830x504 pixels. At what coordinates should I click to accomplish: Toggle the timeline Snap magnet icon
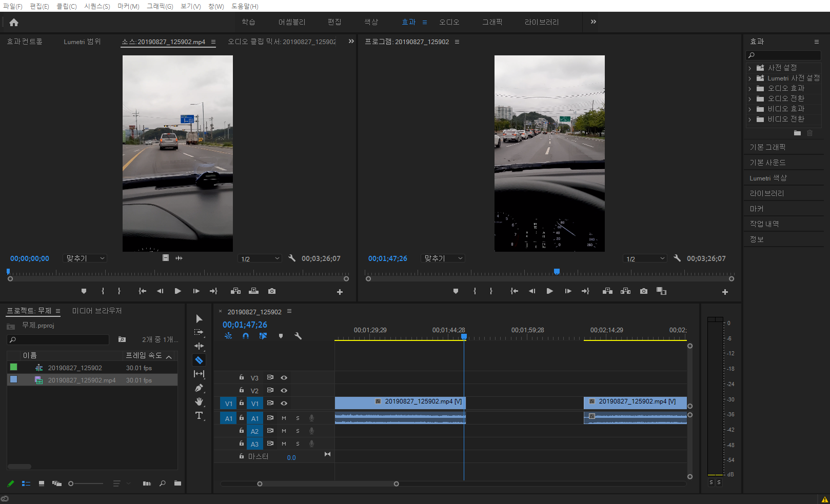pyautogui.click(x=246, y=336)
